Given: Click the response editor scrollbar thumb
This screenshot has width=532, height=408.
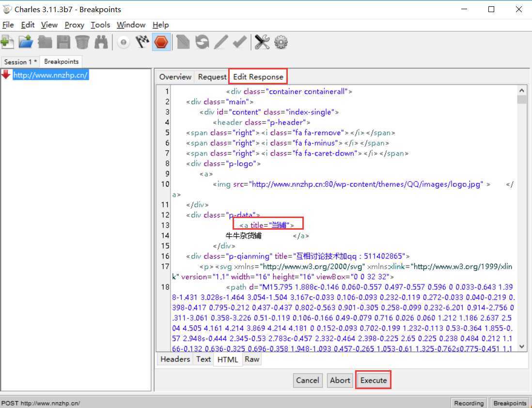Looking at the screenshot, I should (522, 99).
